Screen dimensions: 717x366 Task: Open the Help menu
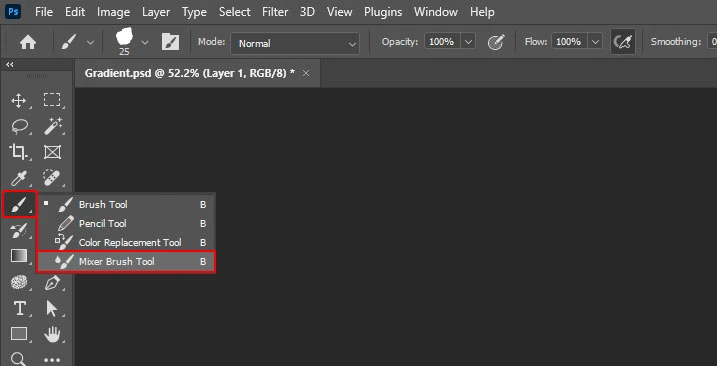click(x=482, y=12)
